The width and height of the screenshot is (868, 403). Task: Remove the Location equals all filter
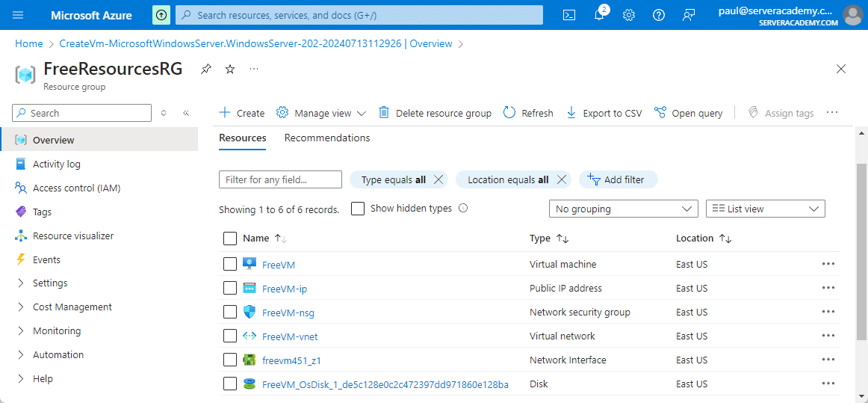click(x=561, y=179)
